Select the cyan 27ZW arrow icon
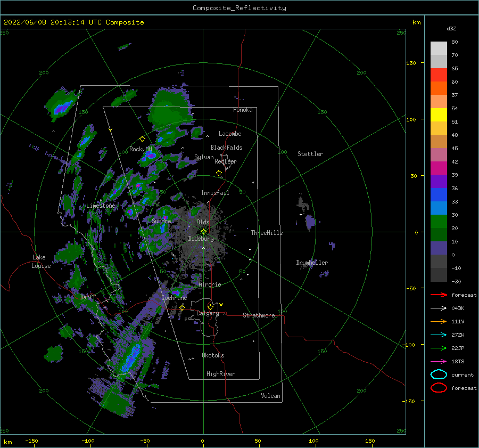This screenshot has height=448, width=479. (439, 335)
